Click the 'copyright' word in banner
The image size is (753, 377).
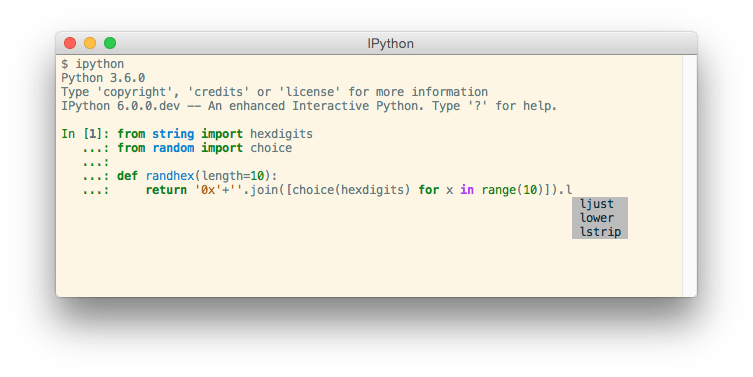[x=135, y=92]
